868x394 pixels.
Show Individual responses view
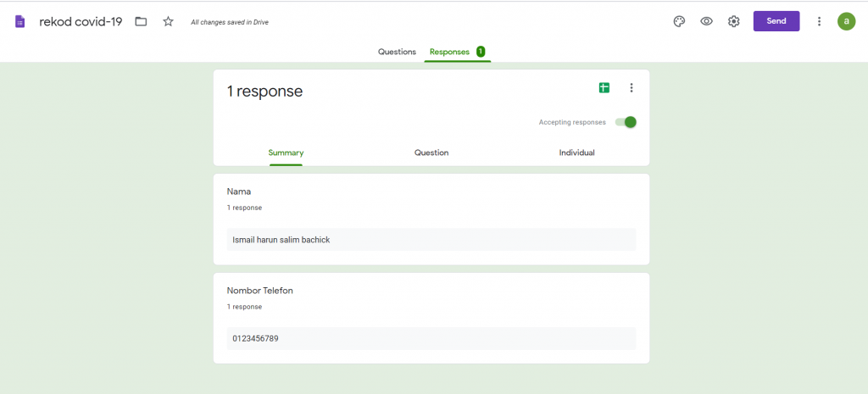pos(576,153)
